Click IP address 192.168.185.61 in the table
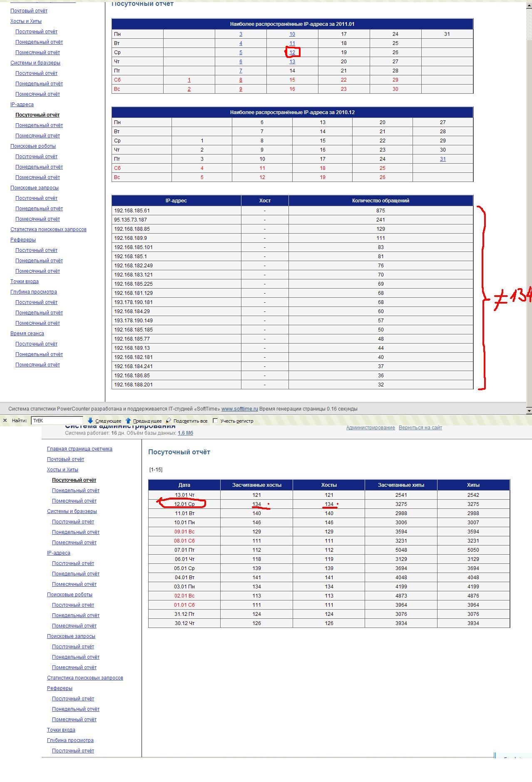 pyautogui.click(x=132, y=211)
